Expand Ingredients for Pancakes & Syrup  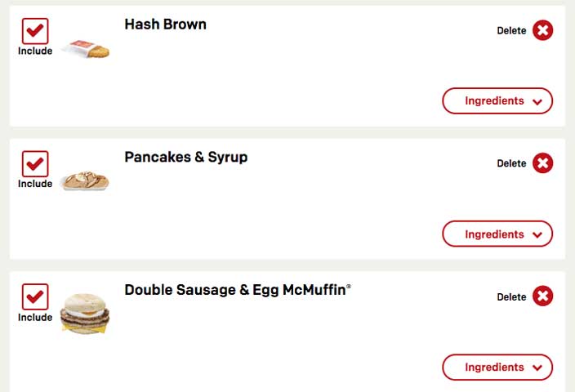[497, 234]
